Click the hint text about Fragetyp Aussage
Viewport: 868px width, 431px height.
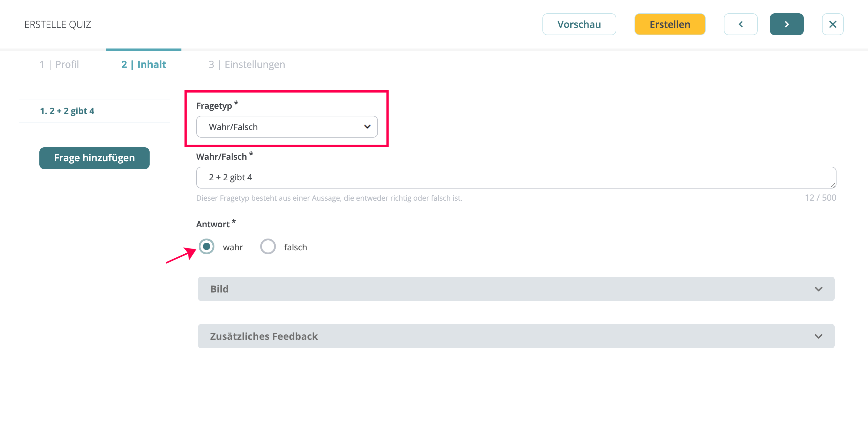pos(329,198)
